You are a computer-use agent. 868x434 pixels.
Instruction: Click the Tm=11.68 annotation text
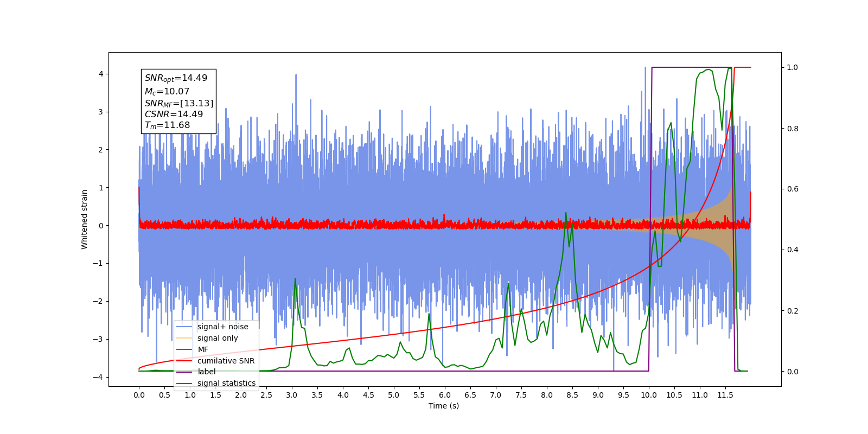coord(167,125)
